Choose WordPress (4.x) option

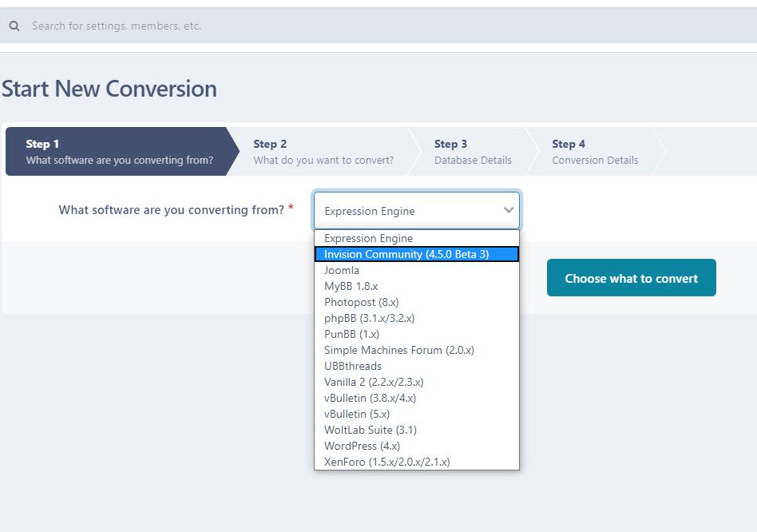[x=417, y=445]
